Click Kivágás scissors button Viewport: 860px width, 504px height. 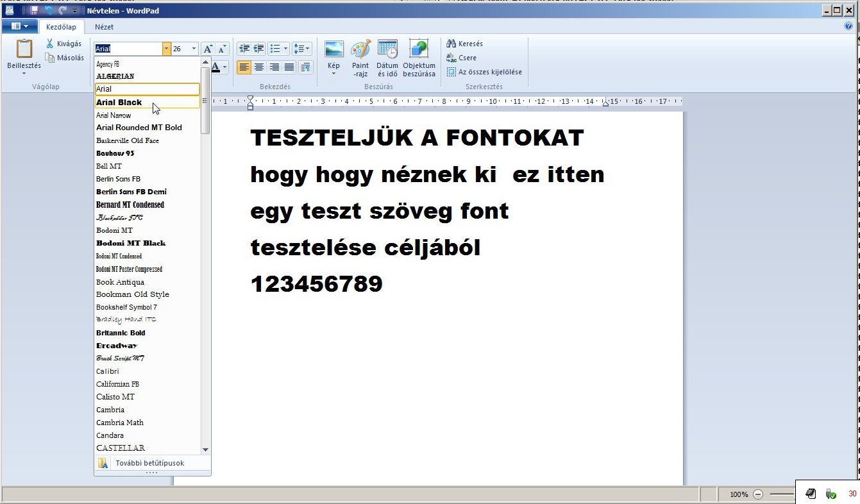64,44
